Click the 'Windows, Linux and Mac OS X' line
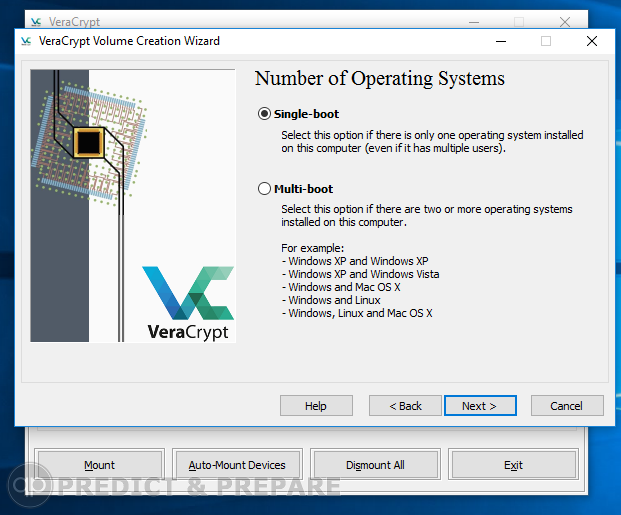Screen dimensions: 621x515 [x=357, y=313]
